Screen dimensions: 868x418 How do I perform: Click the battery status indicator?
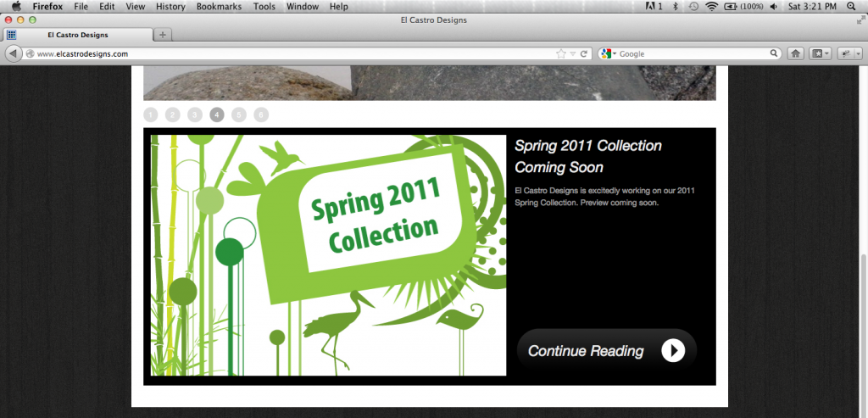743,7
